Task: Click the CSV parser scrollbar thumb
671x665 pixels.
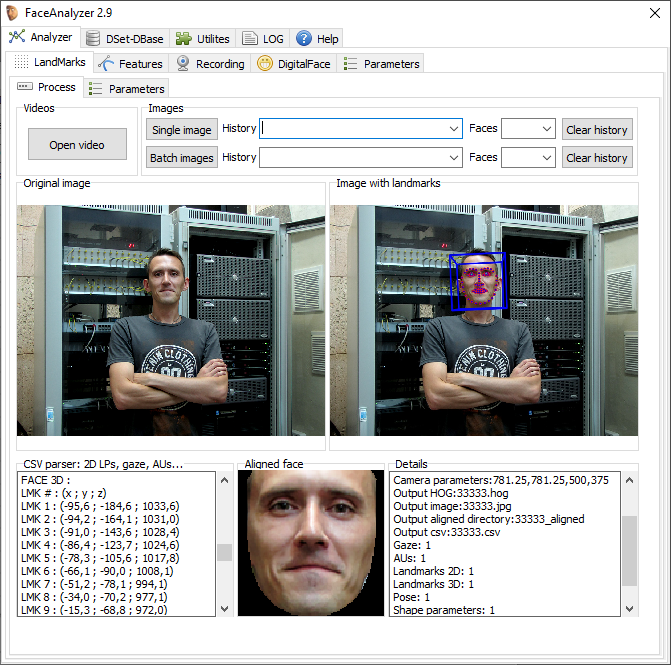Action: click(x=224, y=552)
